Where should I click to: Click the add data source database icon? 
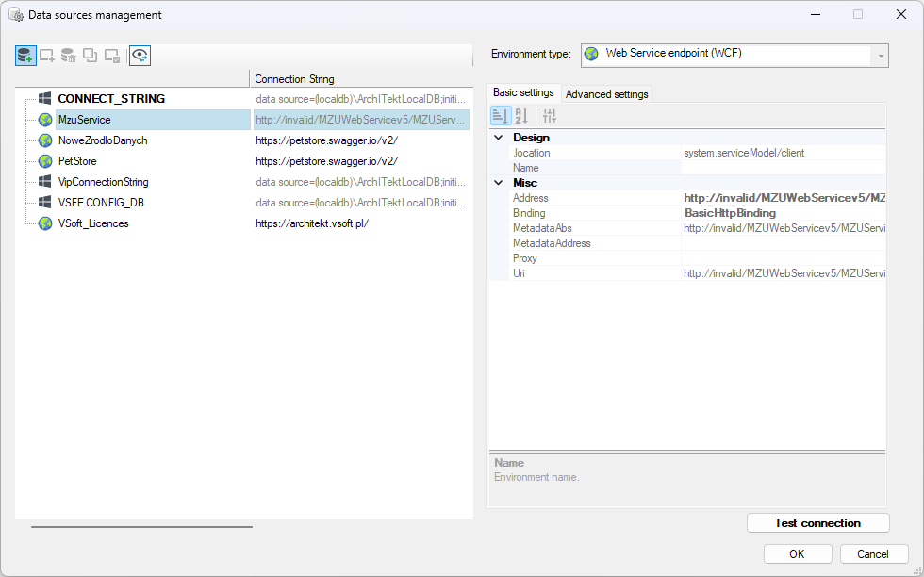click(25, 56)
